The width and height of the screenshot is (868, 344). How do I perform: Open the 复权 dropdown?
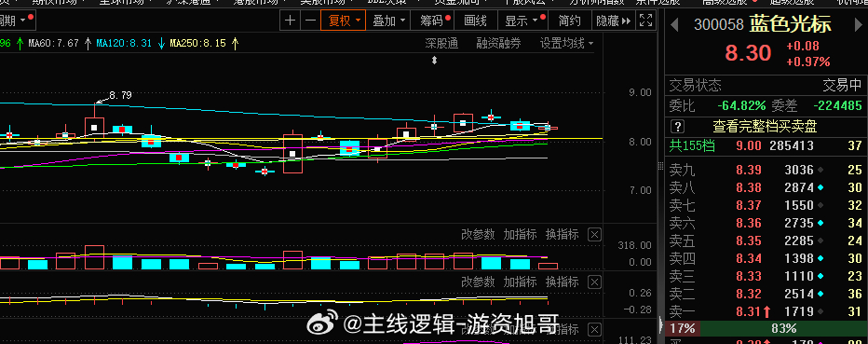click(344, 21)
